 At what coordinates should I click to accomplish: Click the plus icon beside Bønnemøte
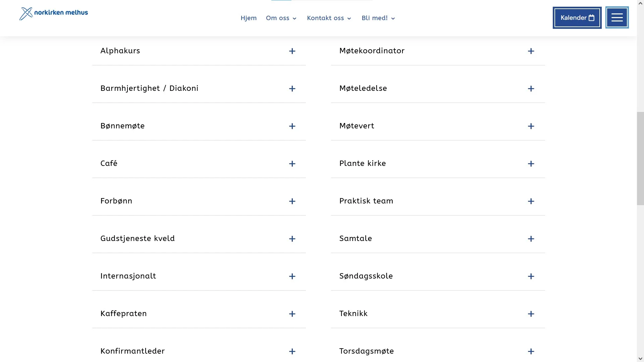tap(292, 126)
